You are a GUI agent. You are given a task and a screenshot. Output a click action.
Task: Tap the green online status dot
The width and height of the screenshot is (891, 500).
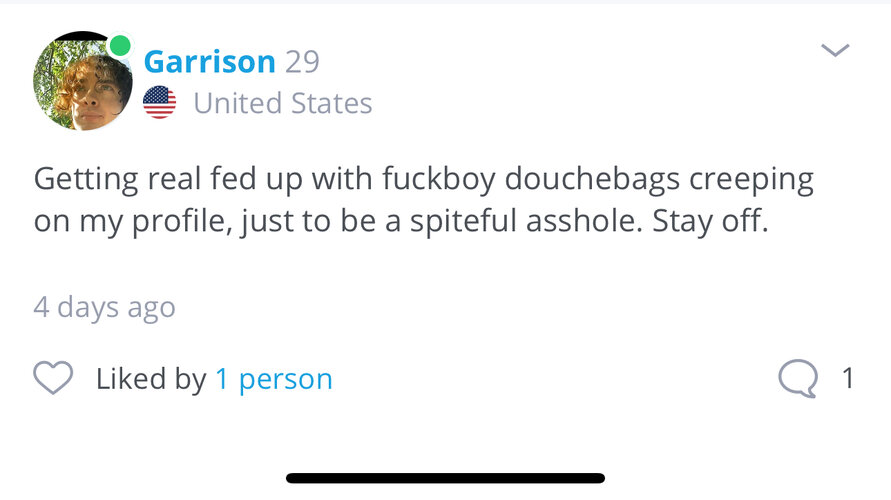pyautogui.click(x=120, y=46)
